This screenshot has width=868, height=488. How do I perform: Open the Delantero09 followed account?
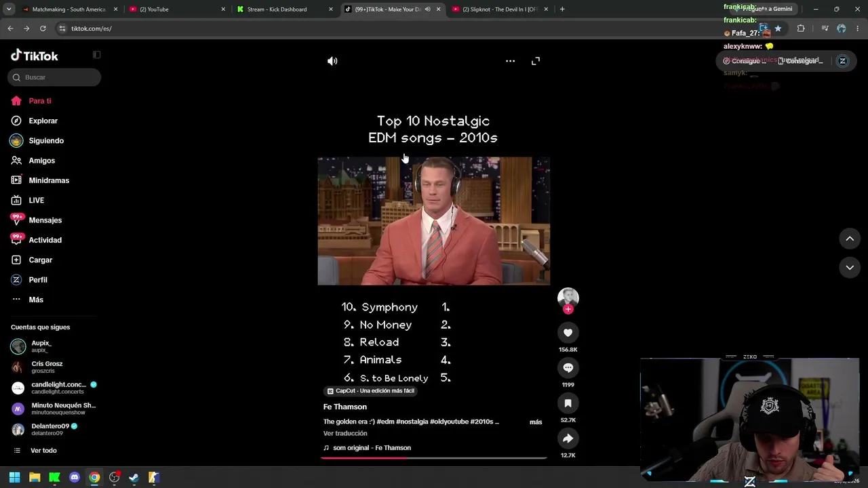click(x=54, y=430)
